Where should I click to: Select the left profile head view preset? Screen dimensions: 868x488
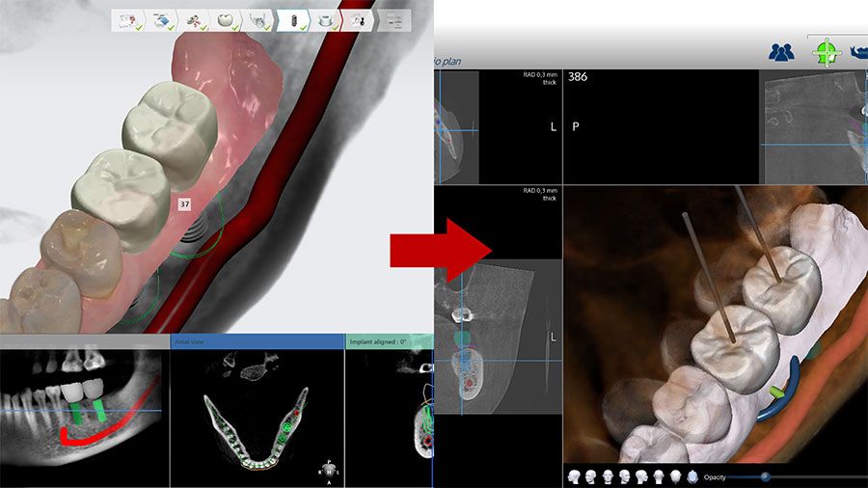click(574, 476)
